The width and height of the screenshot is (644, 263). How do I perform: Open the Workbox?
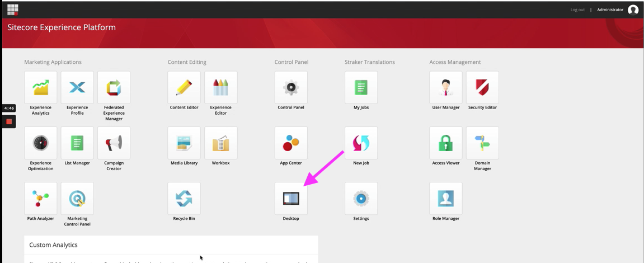[x=221, y=143]
